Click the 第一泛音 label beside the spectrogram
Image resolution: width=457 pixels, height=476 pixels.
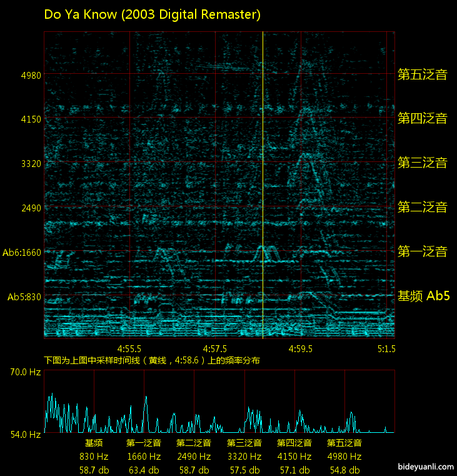coord(423,252)
